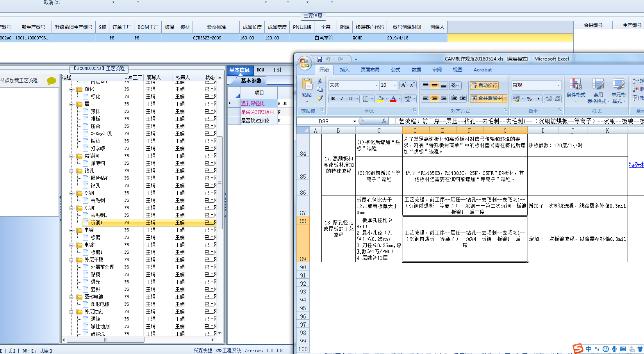Click the increase decimal icon
This screenshot has width=644, height=354.
(x=549, y=99)
